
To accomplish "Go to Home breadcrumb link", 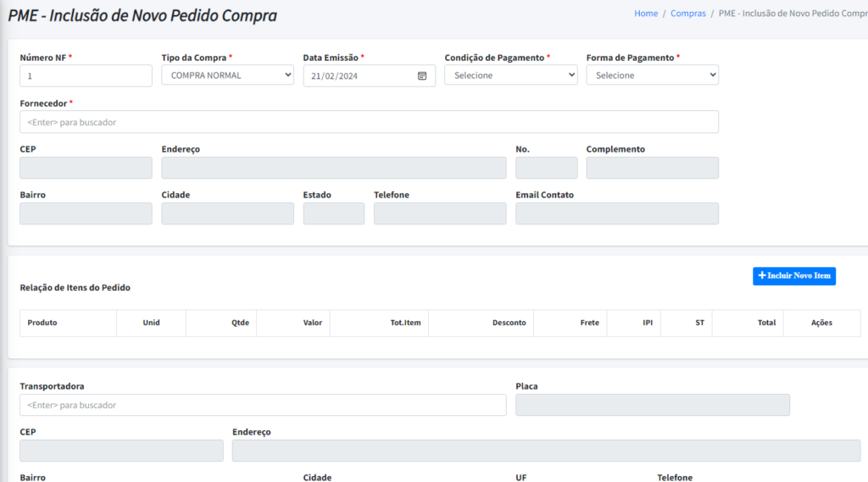I will 646,14.
